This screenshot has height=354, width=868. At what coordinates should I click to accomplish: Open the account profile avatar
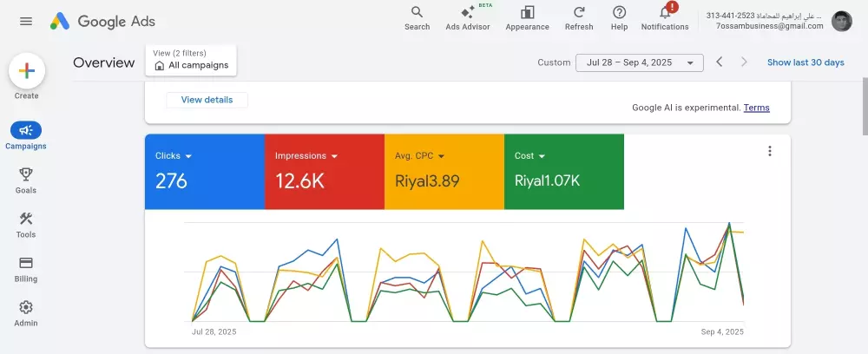click(841, 21)
